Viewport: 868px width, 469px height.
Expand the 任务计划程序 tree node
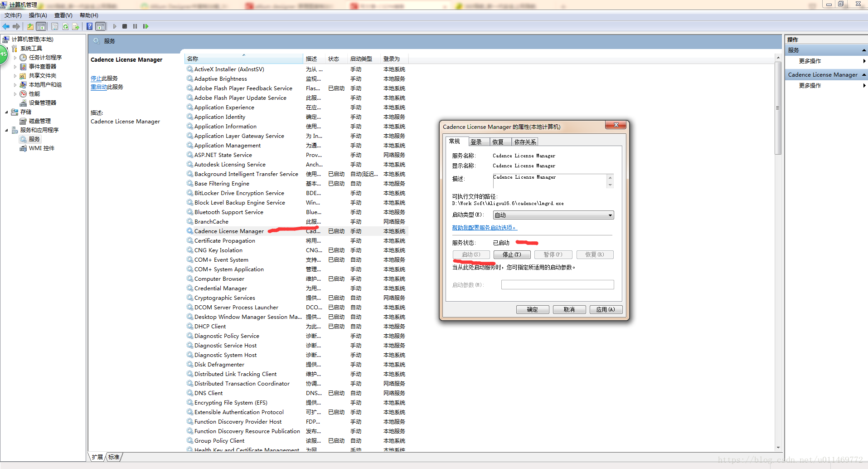[15, 58]
